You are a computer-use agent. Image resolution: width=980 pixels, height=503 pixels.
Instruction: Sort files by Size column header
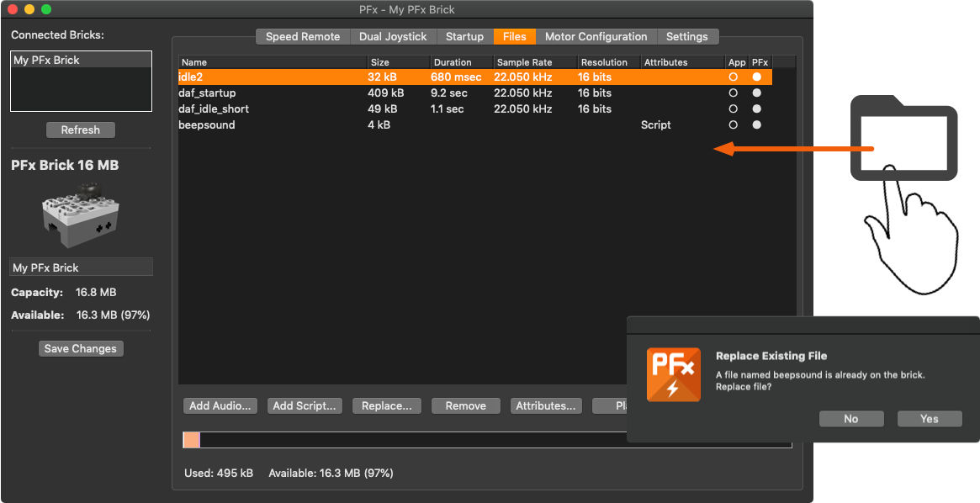point(399,62)
